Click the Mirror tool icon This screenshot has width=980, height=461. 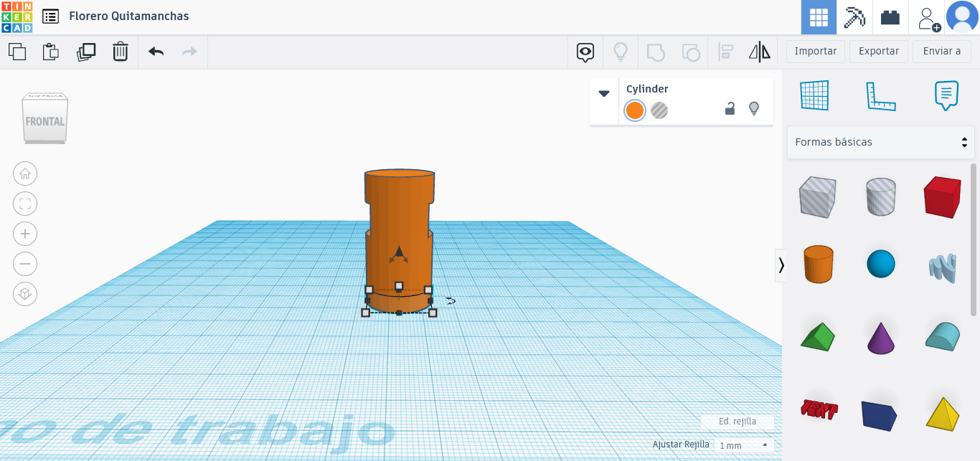click(x=759, y=52)
